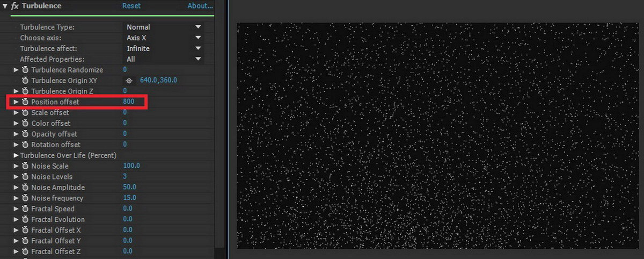Reset the Turbulence effect settings
This screenshot has width=644, height=259.
tap(131, 6)
